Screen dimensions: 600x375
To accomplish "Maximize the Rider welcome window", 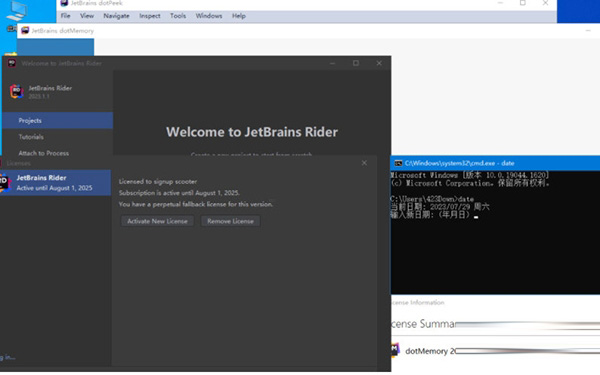I will point(356,63).
